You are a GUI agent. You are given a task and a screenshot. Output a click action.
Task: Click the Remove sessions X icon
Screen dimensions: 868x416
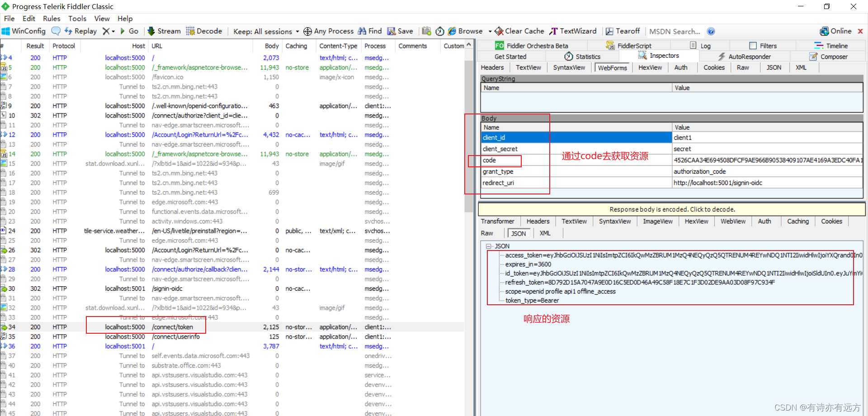pyautogui.click(x=106, y=31)
